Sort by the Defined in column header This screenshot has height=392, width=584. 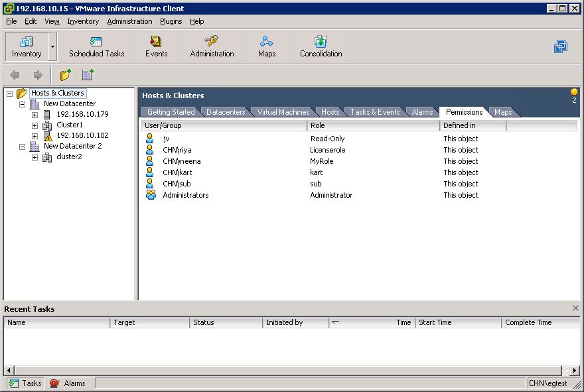point(473,125)
